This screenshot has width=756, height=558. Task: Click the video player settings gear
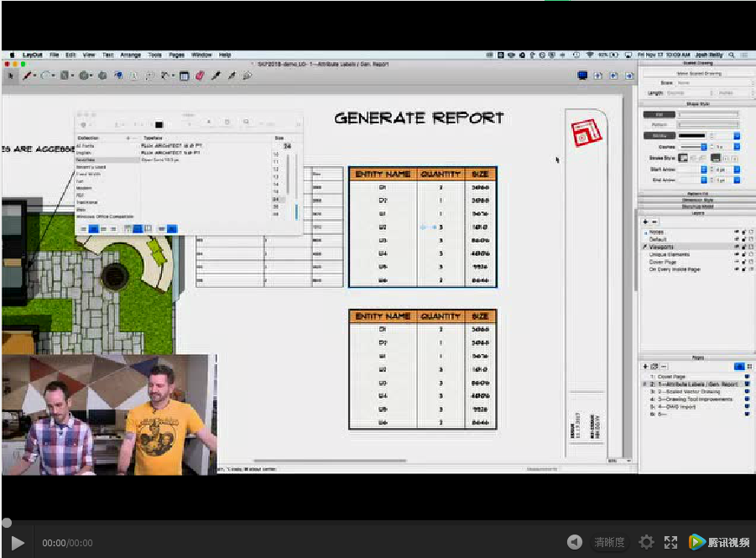click(646, 542)
